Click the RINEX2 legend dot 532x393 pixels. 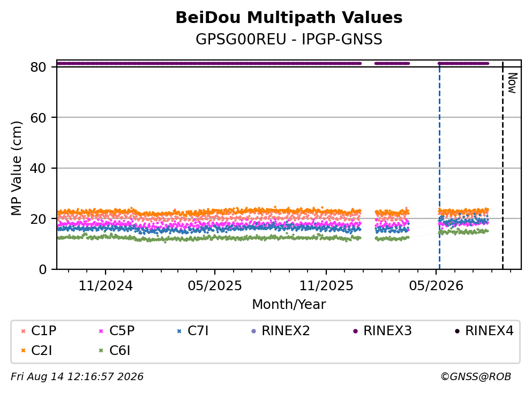click(253, 331)
